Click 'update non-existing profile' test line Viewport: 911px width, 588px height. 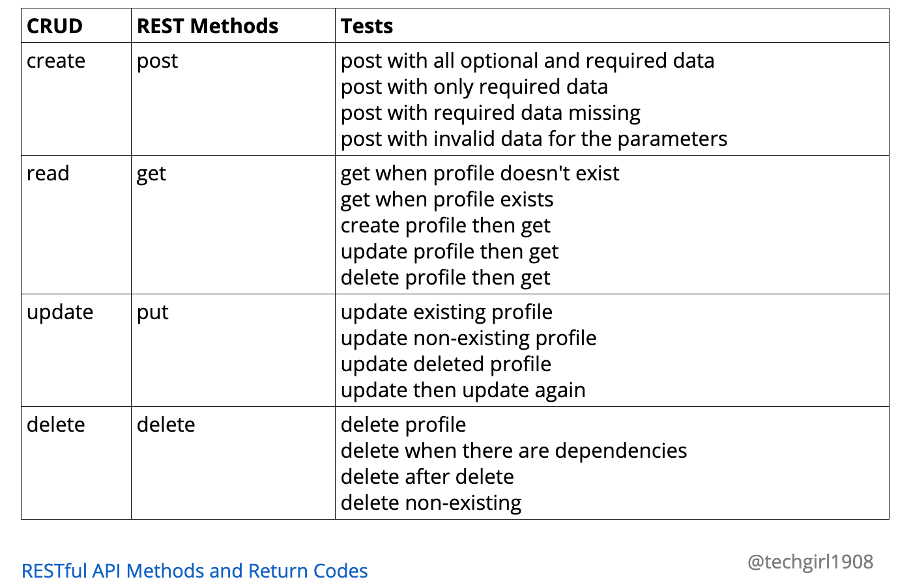pyautogui.click(x=468, y=338)
